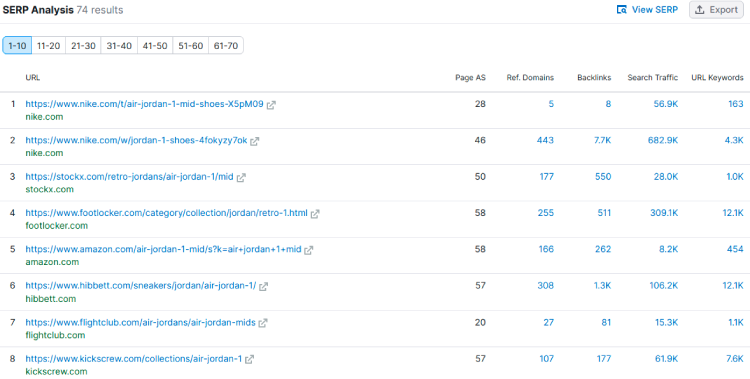This screenshot has height=379, width=750.
Task: Switch to the 51-60 results tab
Action: [190, 46]
